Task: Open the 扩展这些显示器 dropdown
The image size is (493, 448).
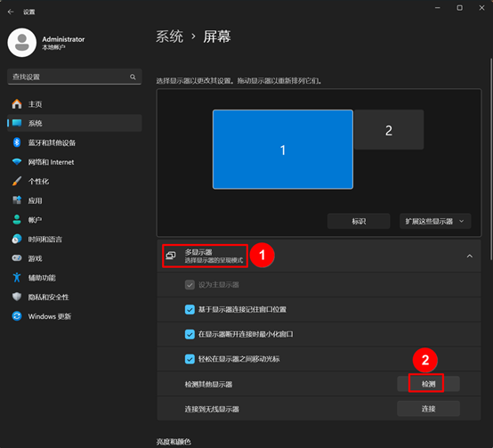Action: pyautogui.click(x=435, y=221)
